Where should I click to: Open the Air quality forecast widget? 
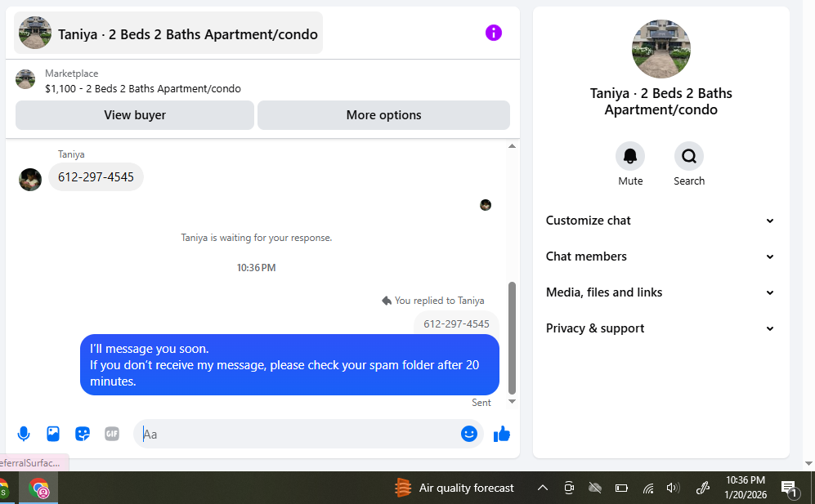tap(454, 488)
